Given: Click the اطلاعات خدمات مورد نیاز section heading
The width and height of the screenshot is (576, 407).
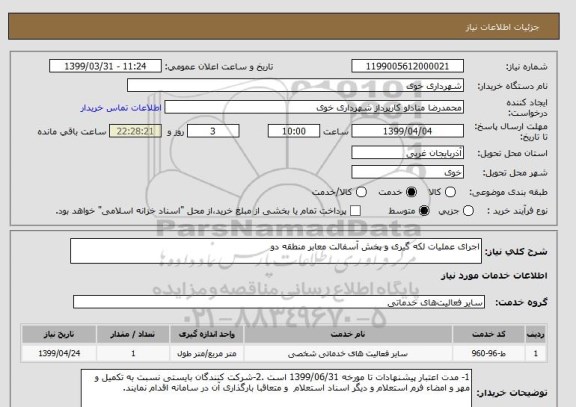Looking at the screenshot, I should 494,276.
